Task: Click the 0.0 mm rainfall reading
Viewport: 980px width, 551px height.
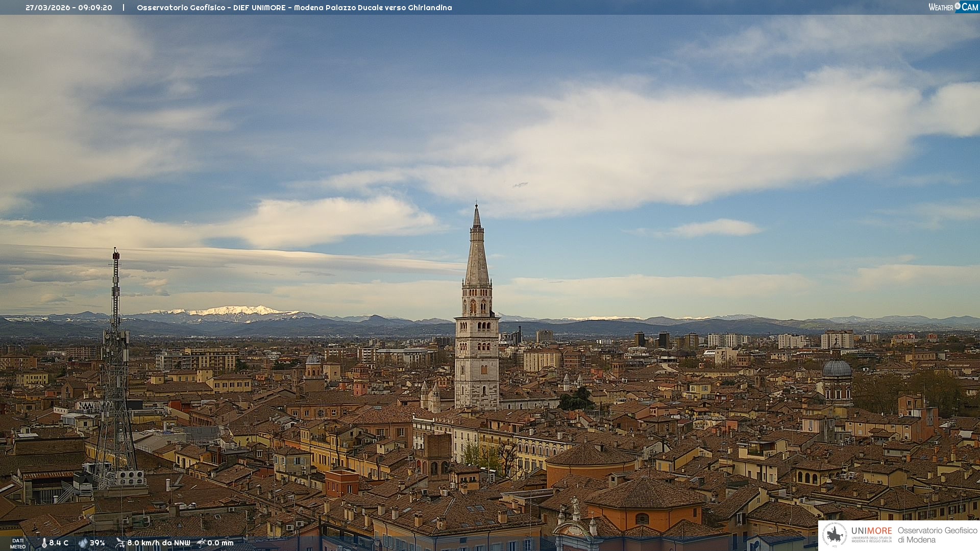Action: 220,543
